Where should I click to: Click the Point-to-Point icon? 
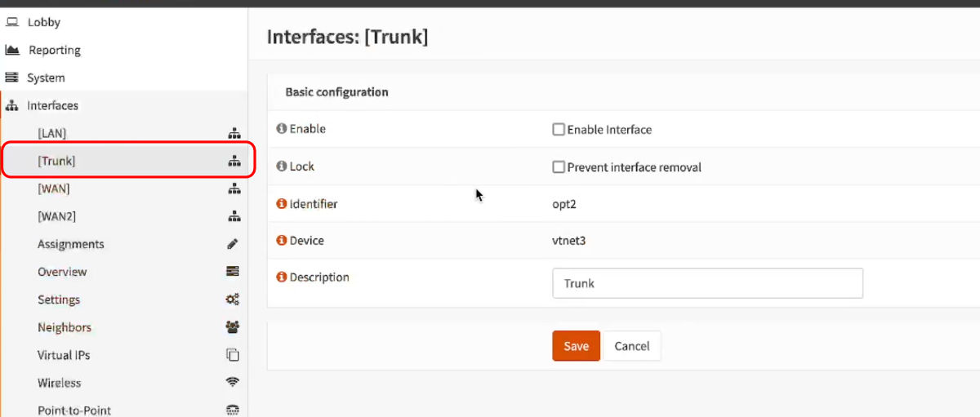(233, 410)
